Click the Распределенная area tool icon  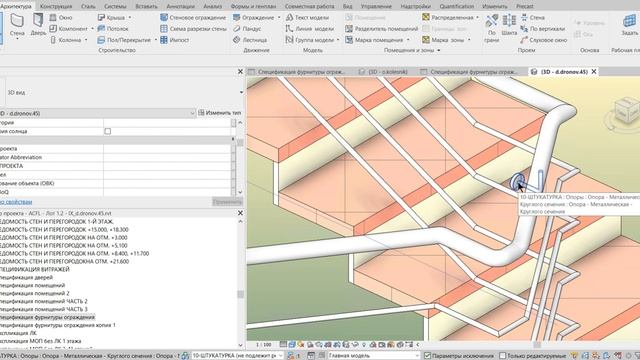426,17
